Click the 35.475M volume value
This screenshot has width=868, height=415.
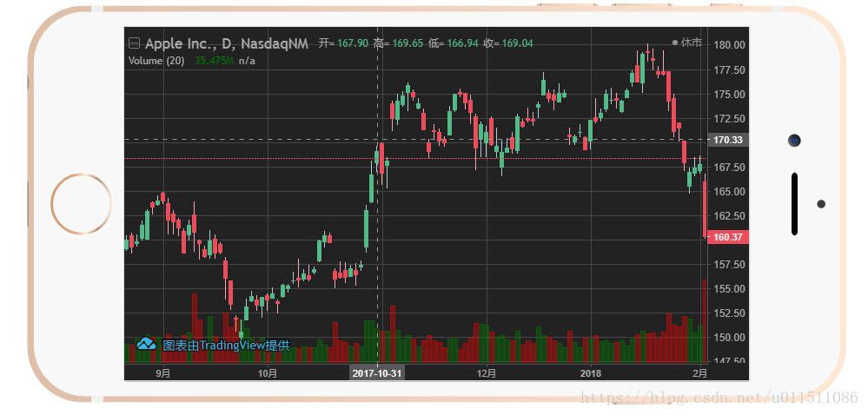tap(215, 61)
